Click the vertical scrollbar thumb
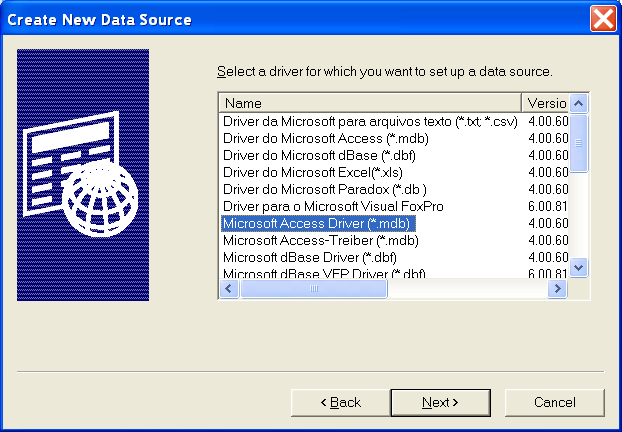This screenshot has width=622, height=432. (578, 143)
